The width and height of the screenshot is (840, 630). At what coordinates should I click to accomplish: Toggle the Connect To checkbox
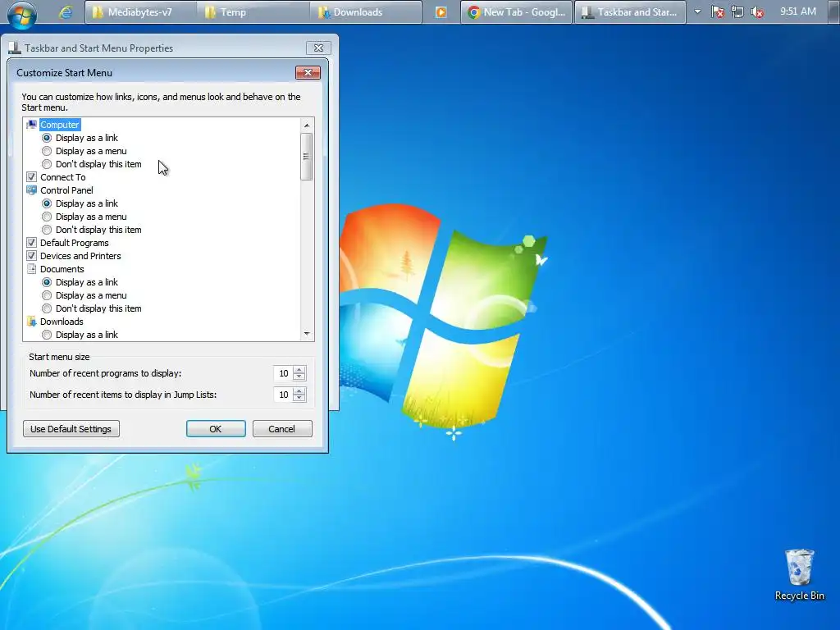tap(32, 177)
